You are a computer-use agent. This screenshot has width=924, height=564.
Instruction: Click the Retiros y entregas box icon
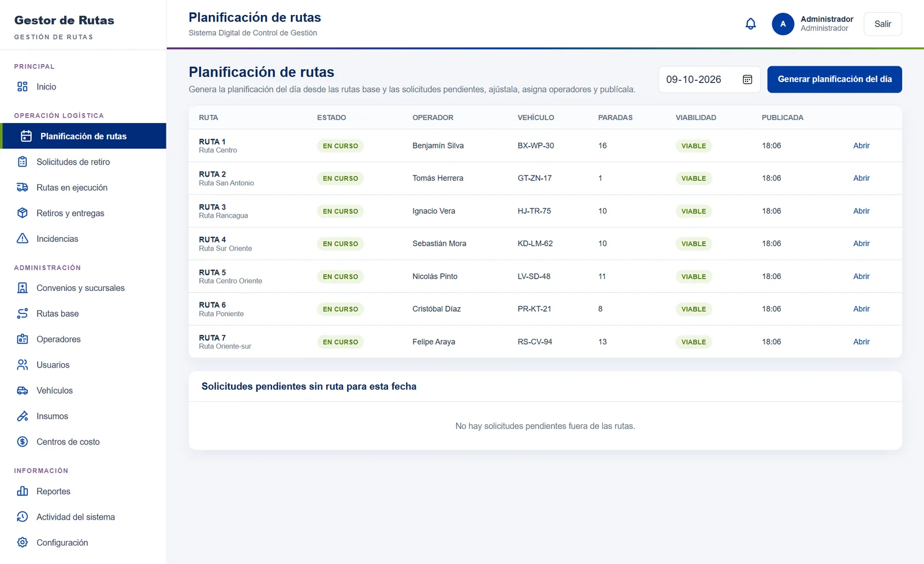coord(23,213)
